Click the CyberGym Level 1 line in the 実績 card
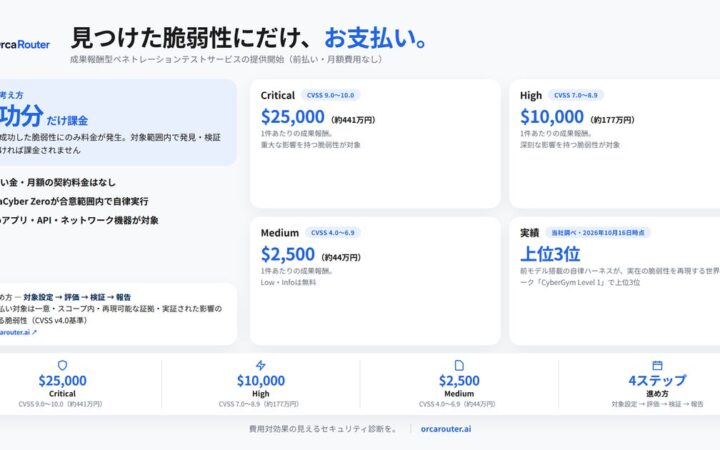This screenshot has height=450, width=720. point(580,282)
